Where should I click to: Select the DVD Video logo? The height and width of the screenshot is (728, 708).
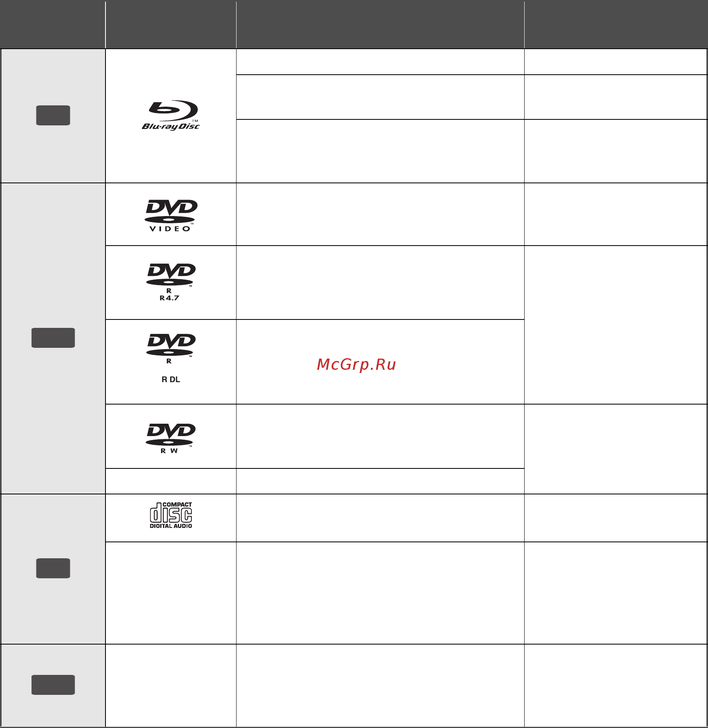[171, 216]
